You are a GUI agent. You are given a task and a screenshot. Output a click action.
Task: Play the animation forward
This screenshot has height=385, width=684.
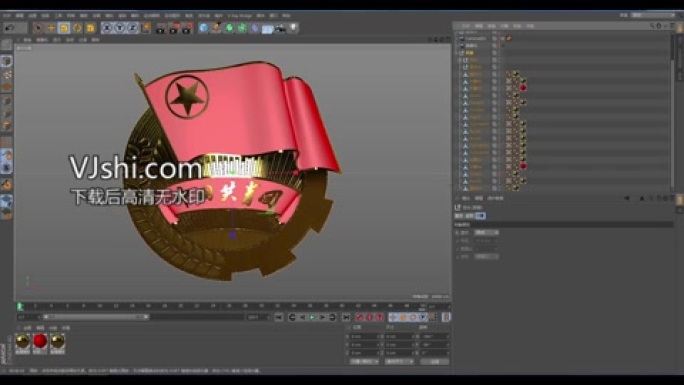coord(312,317)
